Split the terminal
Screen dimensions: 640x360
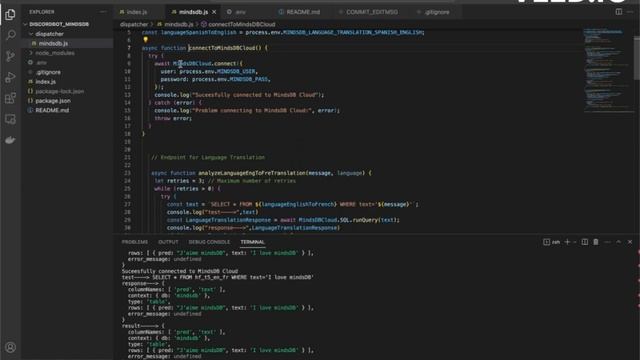point(584,242)
